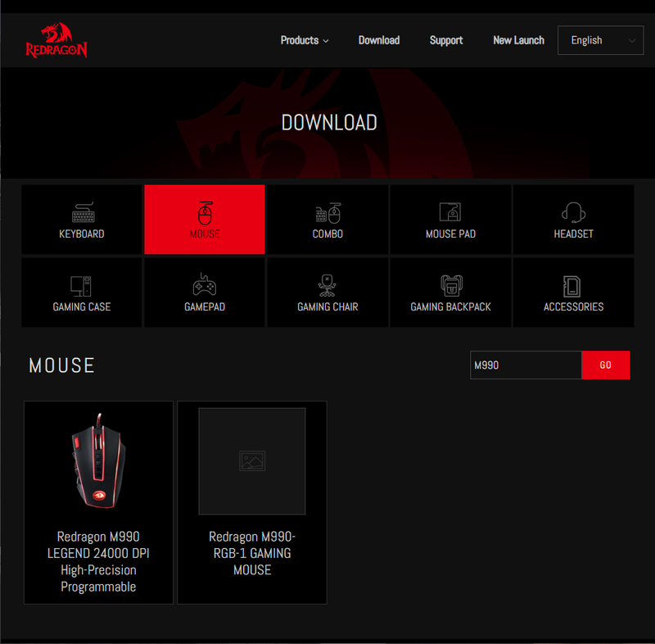Image resolution: width=655 pixels, height=644 pixels.
Task: Click the GAMEPAD label
Action: (205, 306)
